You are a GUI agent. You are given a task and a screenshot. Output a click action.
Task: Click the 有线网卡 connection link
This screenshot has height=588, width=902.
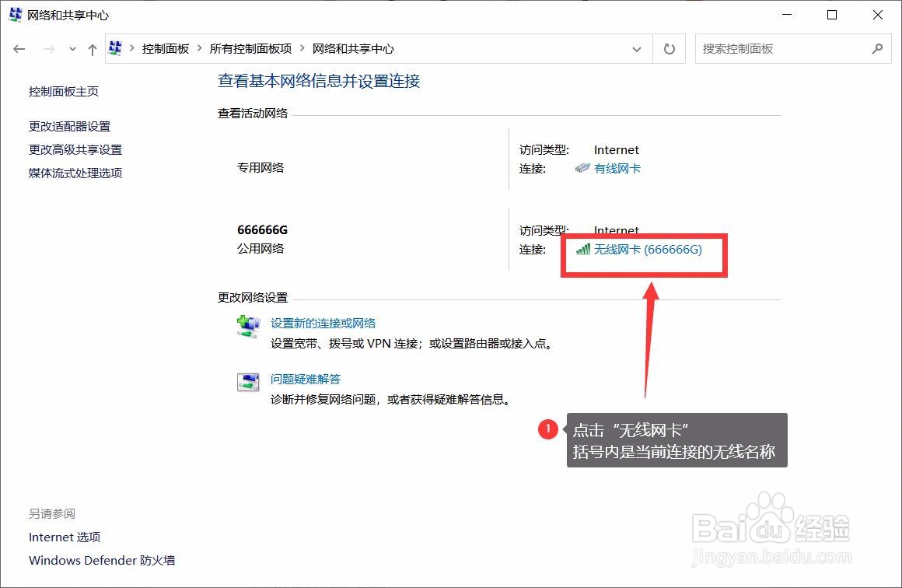tap(617, 168)
